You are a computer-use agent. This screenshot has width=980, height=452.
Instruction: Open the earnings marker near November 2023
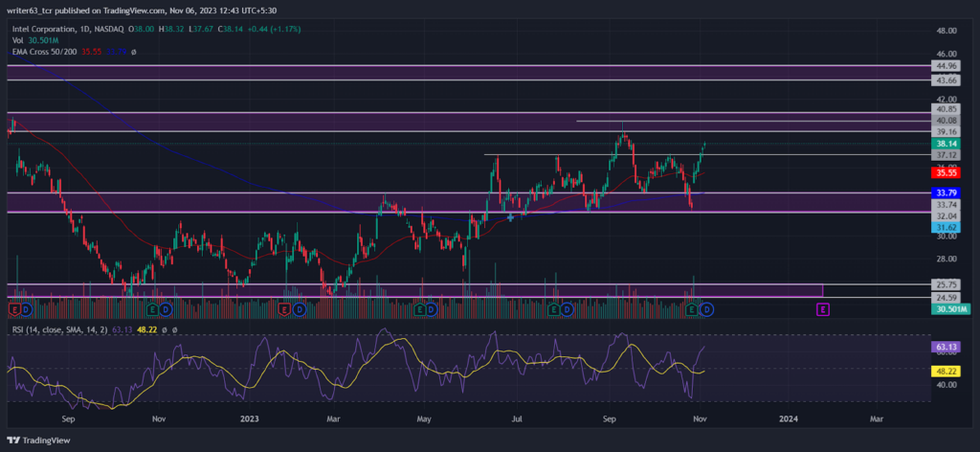click(x=692, y=309)
